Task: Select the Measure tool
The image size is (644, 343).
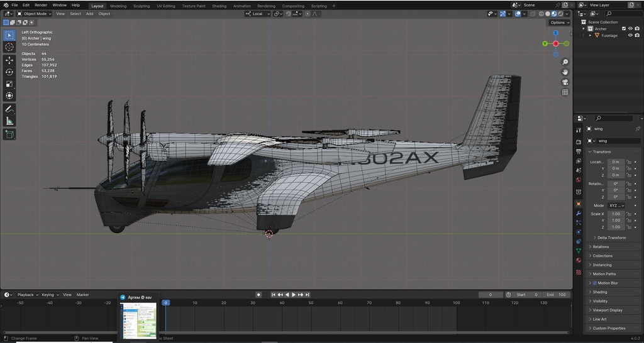Action: pos(9,121)
